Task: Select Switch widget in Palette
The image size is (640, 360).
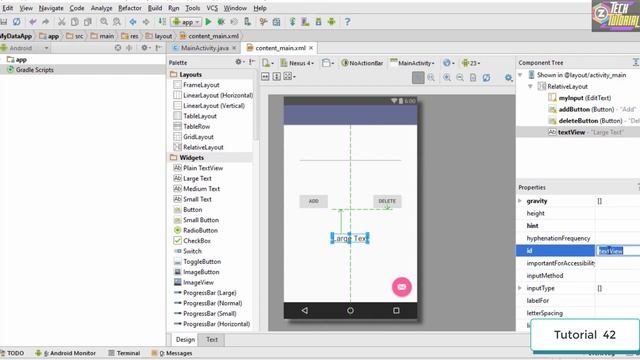Action: (x=187, y=251)
